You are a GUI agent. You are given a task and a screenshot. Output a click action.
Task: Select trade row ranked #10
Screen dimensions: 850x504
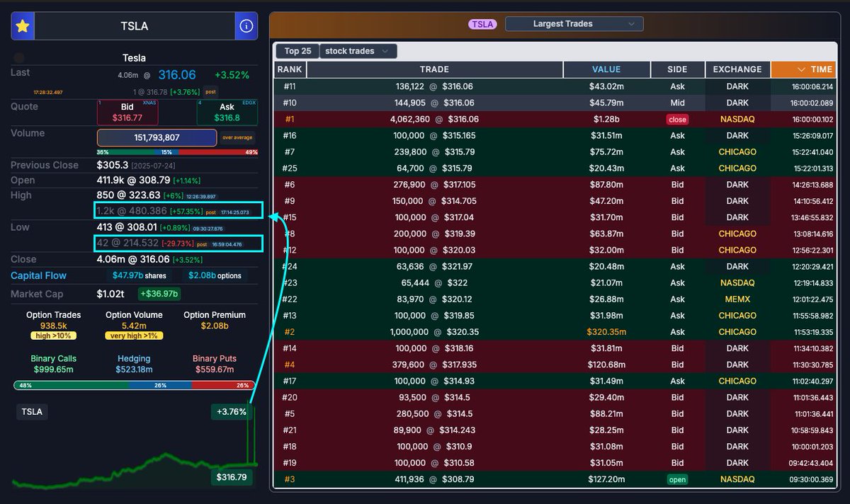click(x=555, y=103)
